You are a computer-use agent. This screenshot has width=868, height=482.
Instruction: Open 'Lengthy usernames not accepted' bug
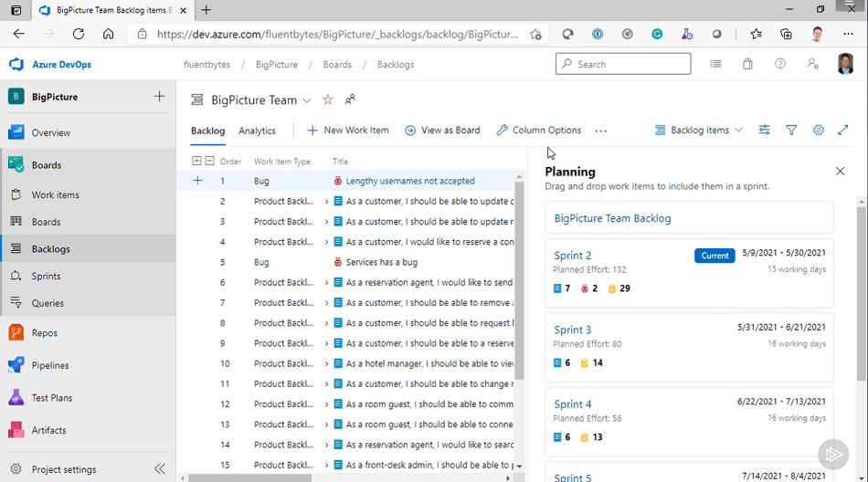point(410,181)
